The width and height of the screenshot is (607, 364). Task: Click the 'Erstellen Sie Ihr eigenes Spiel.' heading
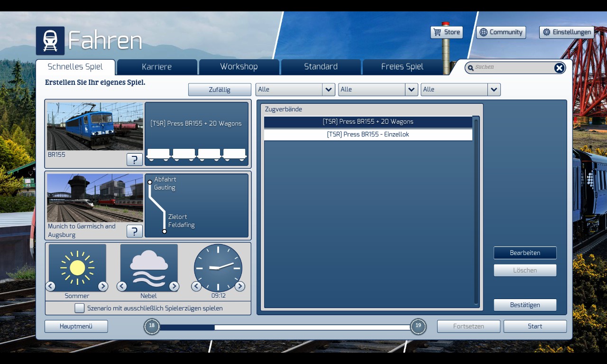[95, 82]
